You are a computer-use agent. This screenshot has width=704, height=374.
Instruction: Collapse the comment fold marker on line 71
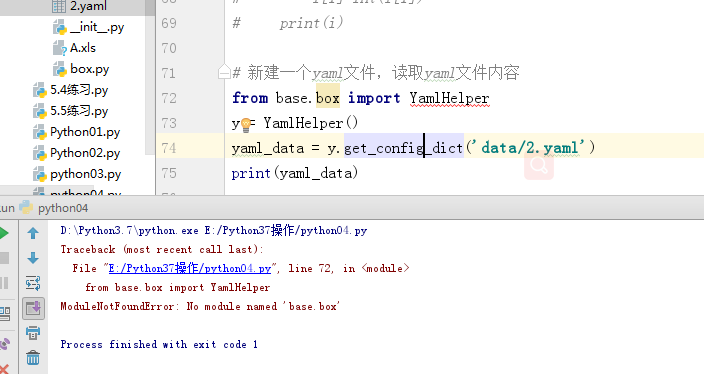click(224, 72)
